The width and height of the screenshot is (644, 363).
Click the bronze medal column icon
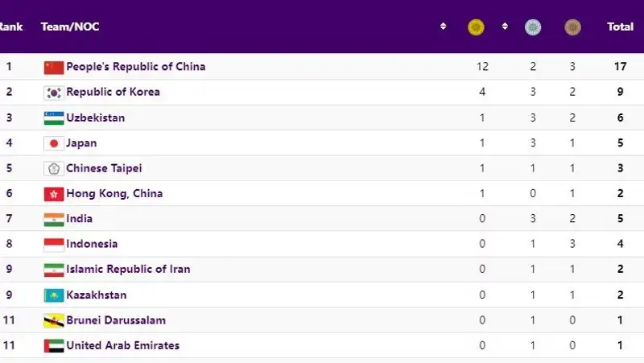[572, 27]
